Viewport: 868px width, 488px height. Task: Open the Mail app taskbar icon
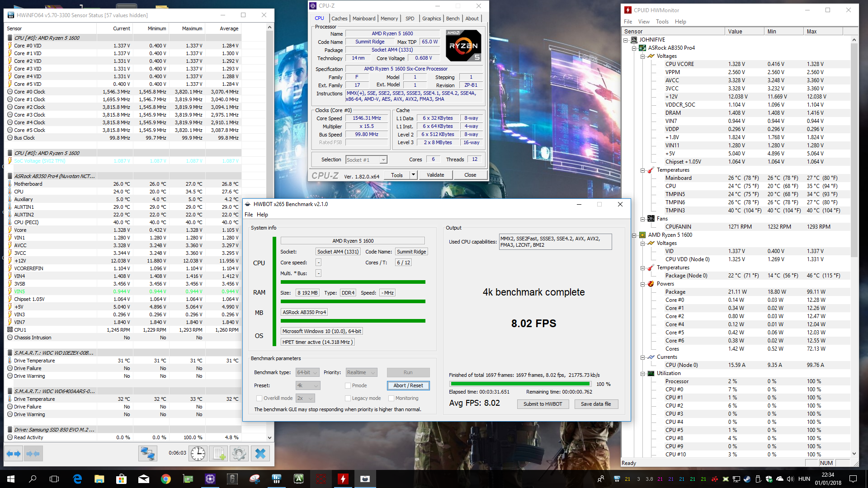point(144,479)
